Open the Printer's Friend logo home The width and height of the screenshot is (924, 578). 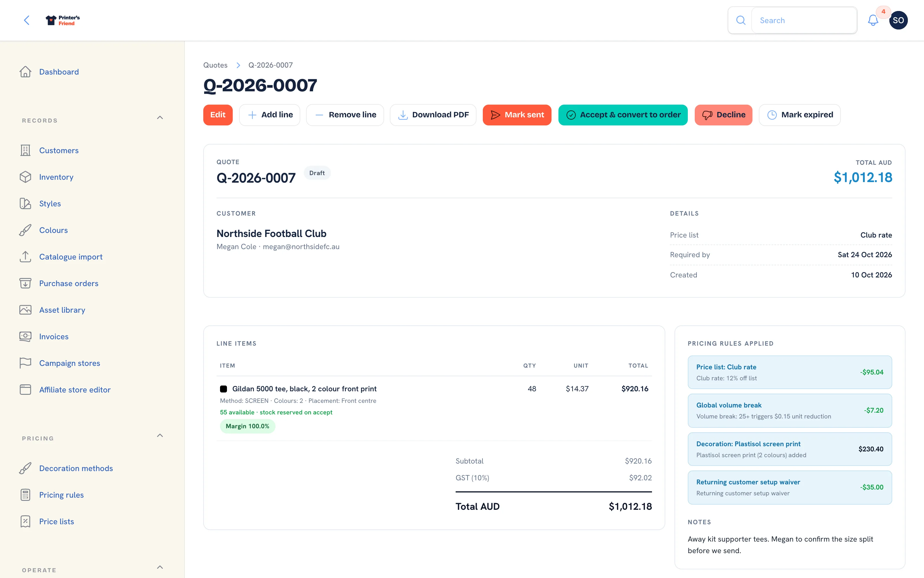[x=63, y=20]
